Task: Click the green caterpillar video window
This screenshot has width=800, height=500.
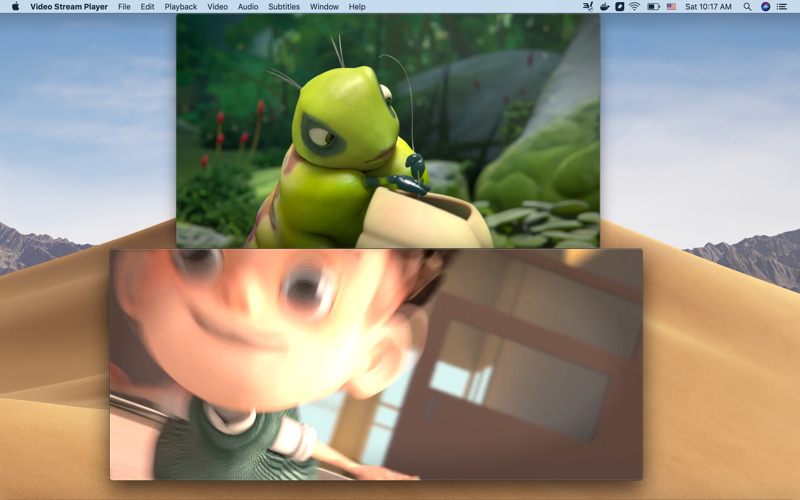Action: click(x=388, y=131)
